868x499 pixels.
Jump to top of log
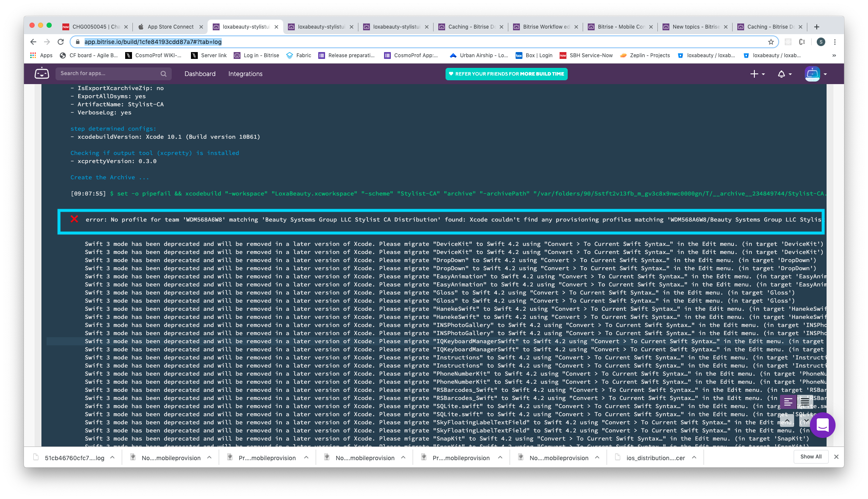[787, 421]
